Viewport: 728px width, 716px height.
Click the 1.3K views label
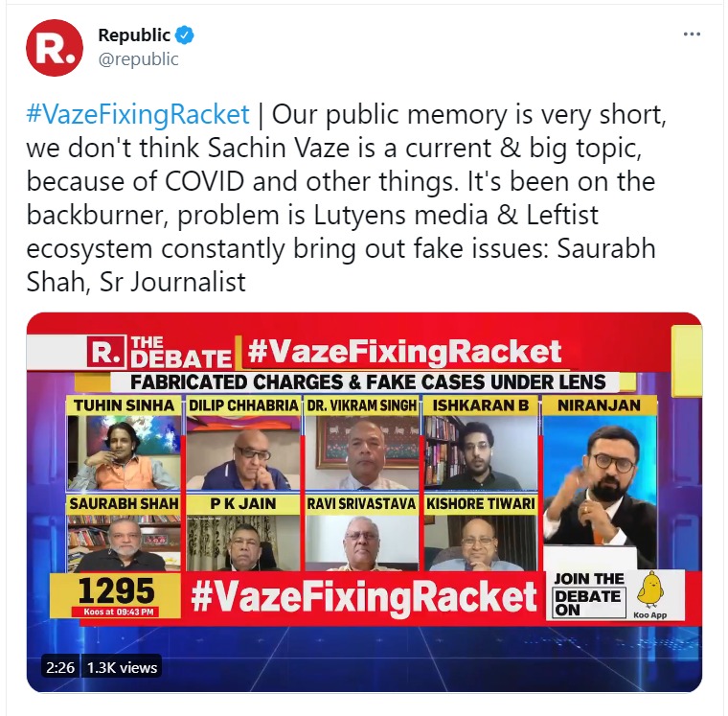coord(123,667)
